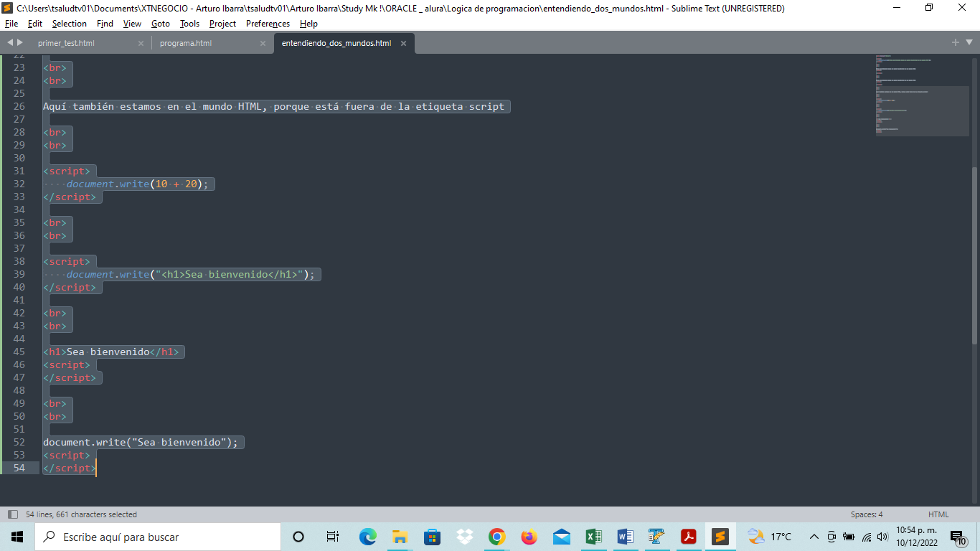Open the Tools menu

click(189, 24)
